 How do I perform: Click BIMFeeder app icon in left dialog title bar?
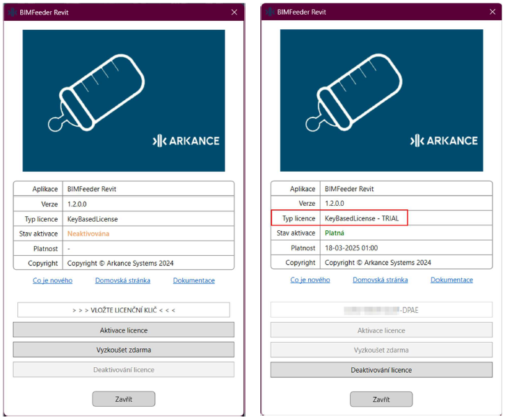click(12, 12)
